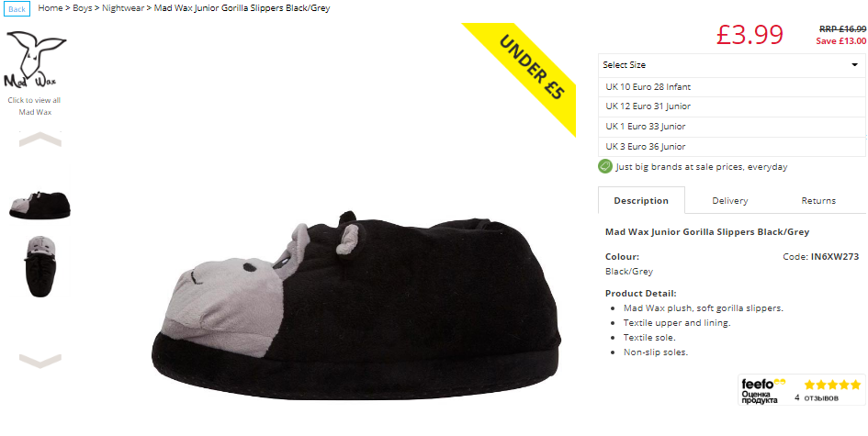Open the Returns tab
Screen dimensions: 868x436
point(818,200)
